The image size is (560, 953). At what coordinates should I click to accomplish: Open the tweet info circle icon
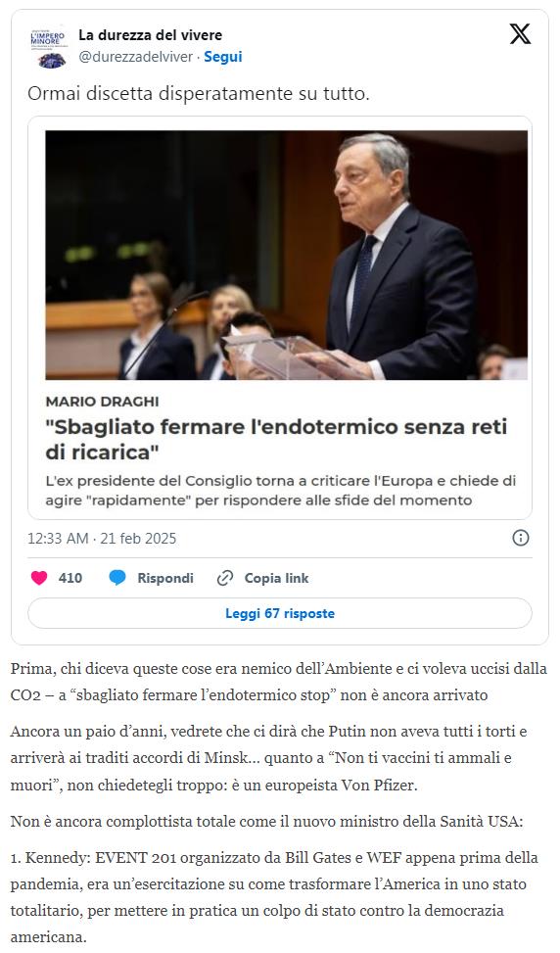coord(521,538)
